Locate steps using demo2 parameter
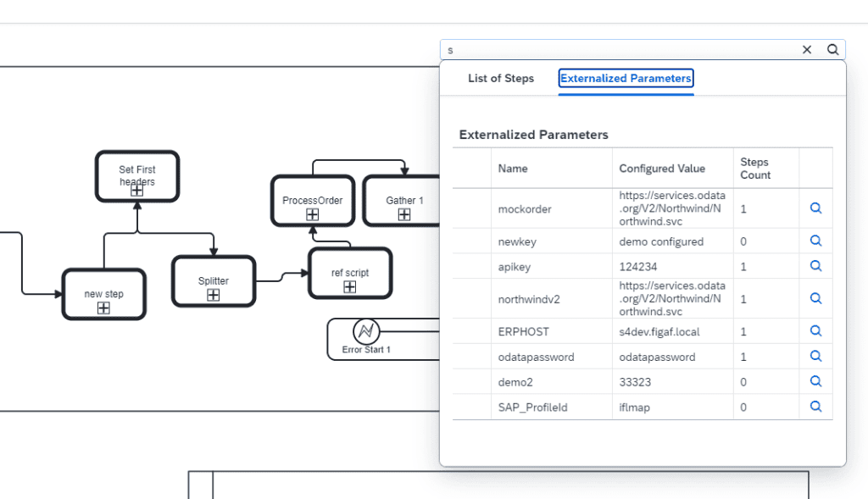The height and width of the screenshot is (499, 868). 815,381
